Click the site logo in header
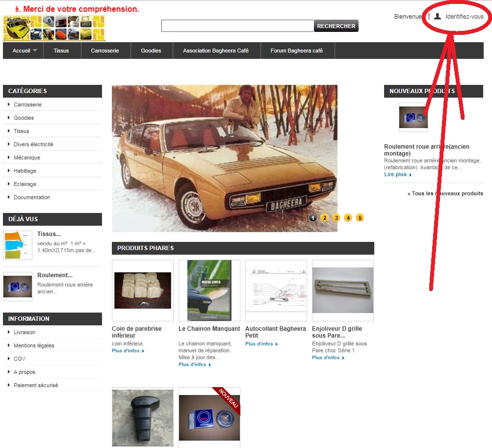 [54, 28]
